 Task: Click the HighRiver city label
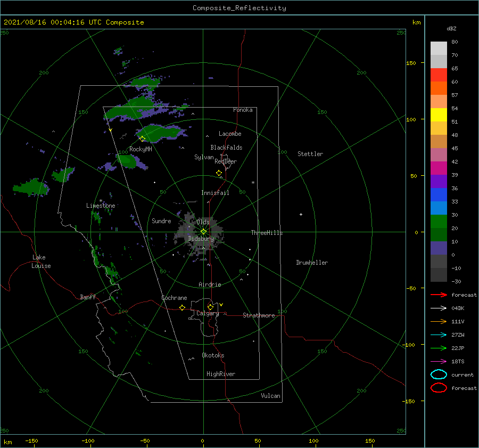(221, 374)
